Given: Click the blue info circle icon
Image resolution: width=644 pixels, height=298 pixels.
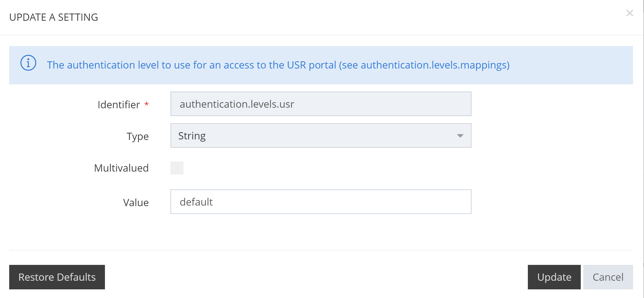Looking at the screenshot, I should [x=28, y=63].
